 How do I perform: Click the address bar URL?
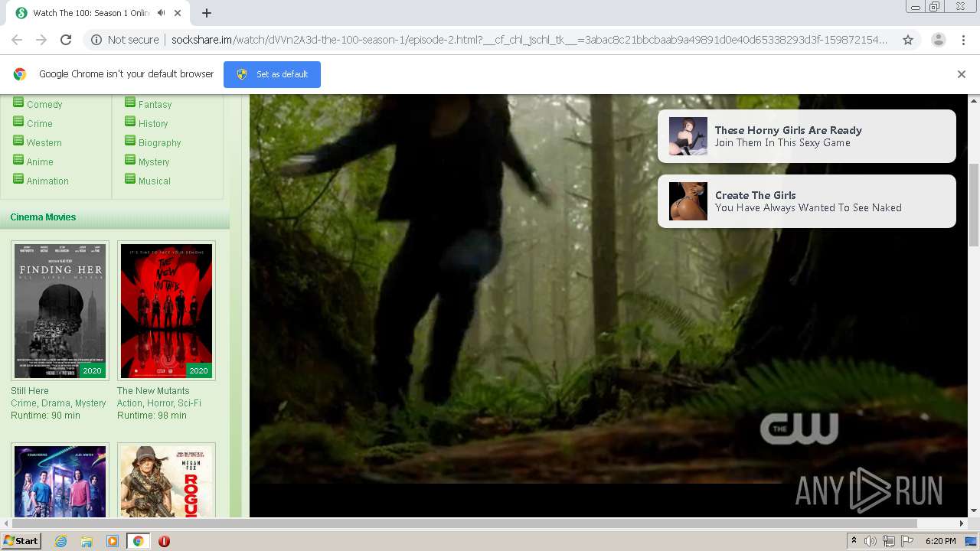(530, 40)
